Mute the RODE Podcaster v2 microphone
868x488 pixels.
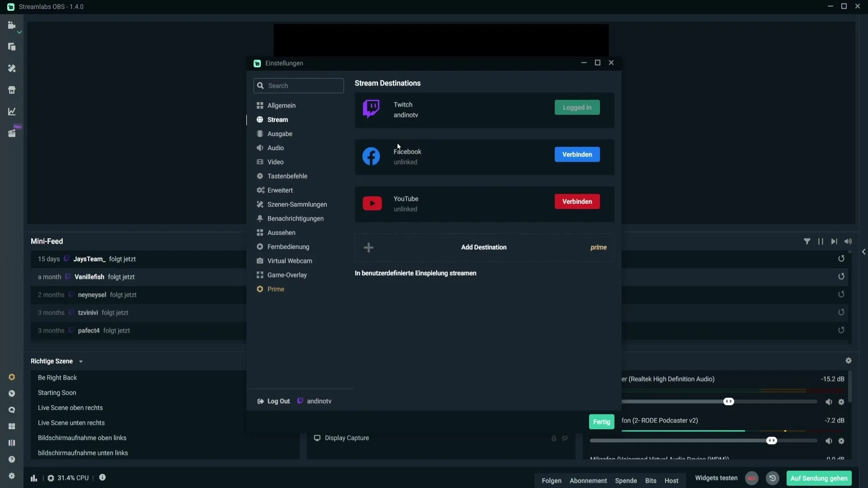pos(829,441)
